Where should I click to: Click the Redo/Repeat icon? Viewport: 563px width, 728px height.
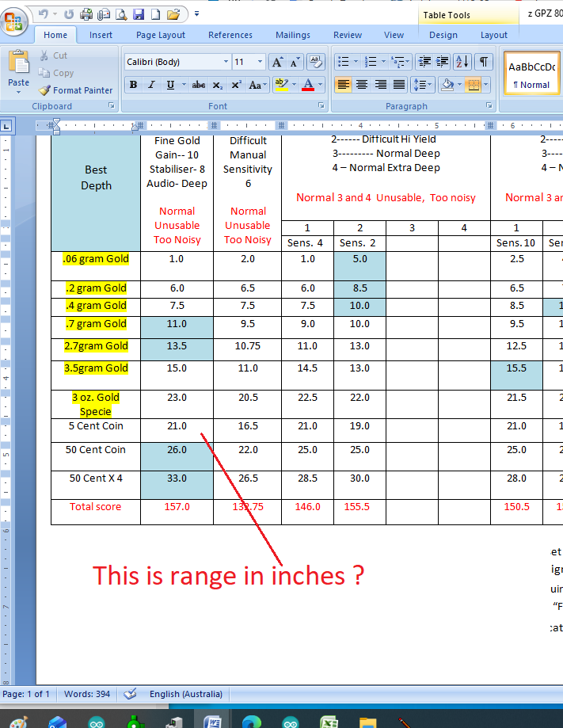point(69,14)
